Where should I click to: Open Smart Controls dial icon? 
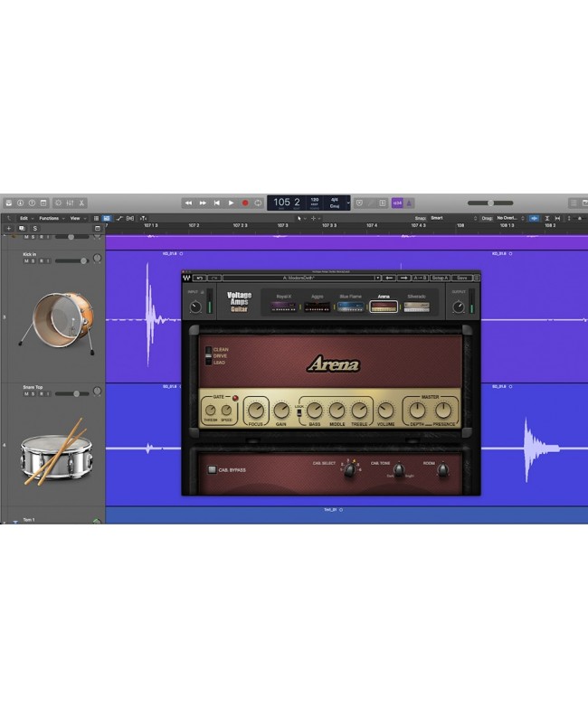pos(58,203)
